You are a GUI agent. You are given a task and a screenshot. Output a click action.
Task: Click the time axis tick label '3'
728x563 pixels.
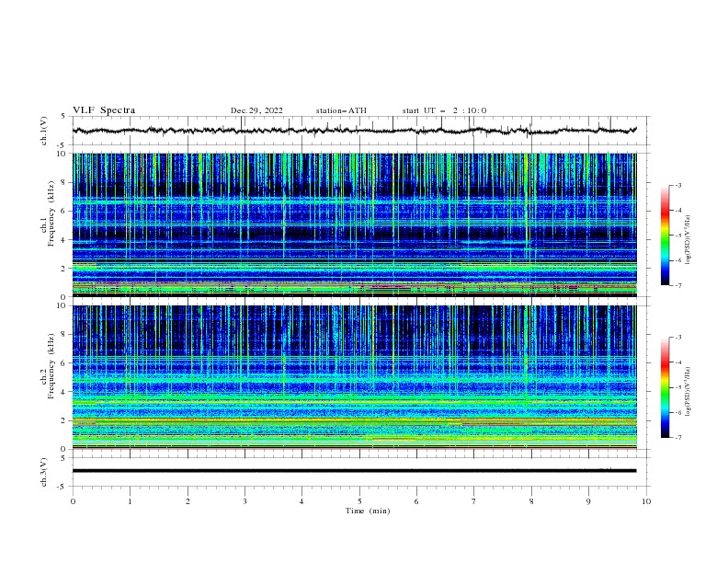[x=245, y=501]
